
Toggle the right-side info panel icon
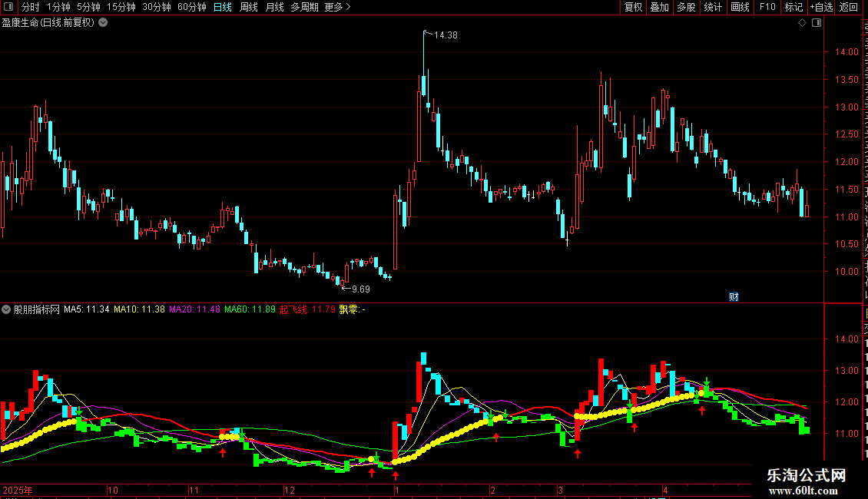pyautogui.click(x=817, y=23)
